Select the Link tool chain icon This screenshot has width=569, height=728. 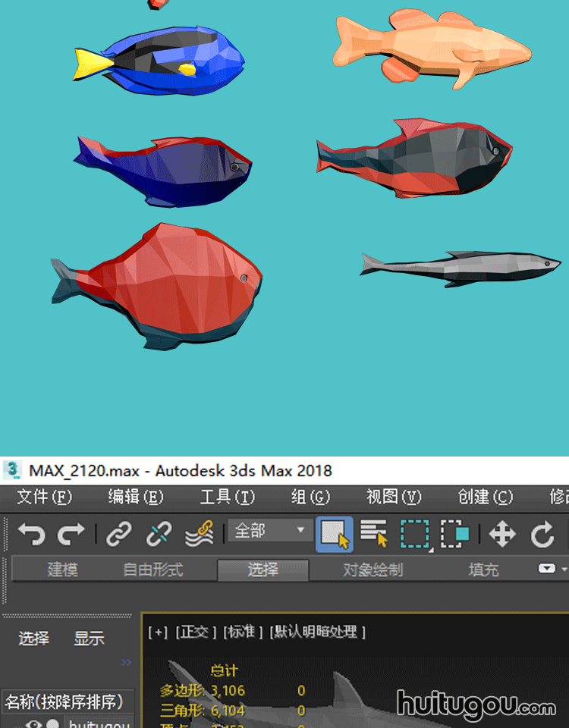click(119, 534)
